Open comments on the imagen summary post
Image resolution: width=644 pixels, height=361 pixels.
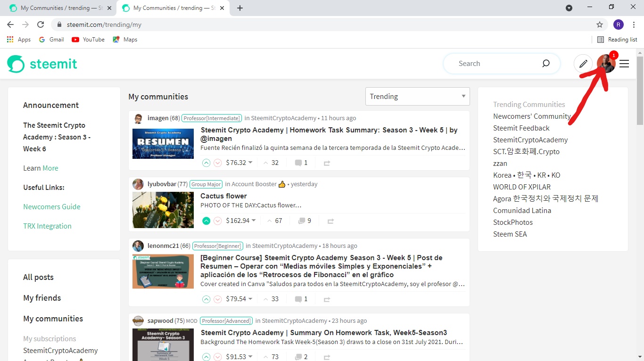(x=301, y=163)
